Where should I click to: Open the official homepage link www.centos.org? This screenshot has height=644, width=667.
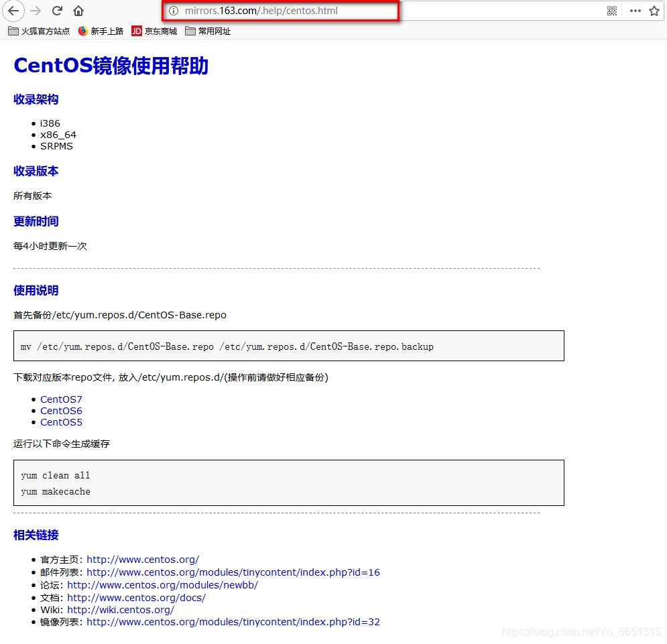[143, 560]
